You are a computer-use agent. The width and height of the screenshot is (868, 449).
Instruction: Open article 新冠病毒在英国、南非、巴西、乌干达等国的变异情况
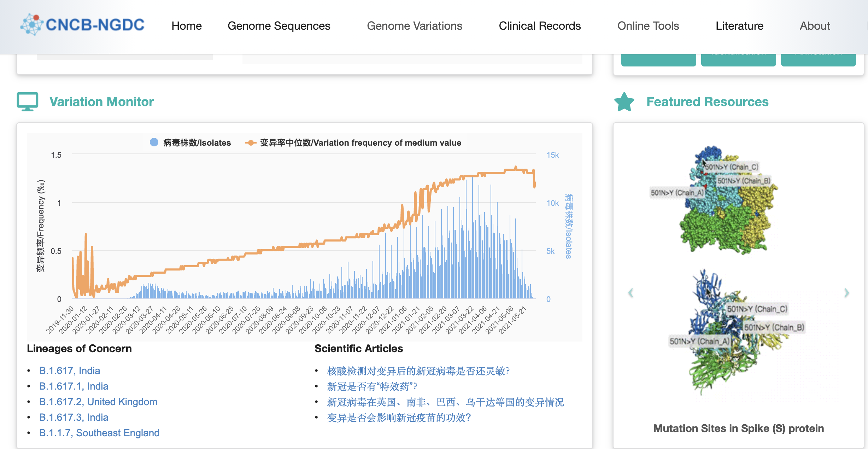tap(445, 402)
